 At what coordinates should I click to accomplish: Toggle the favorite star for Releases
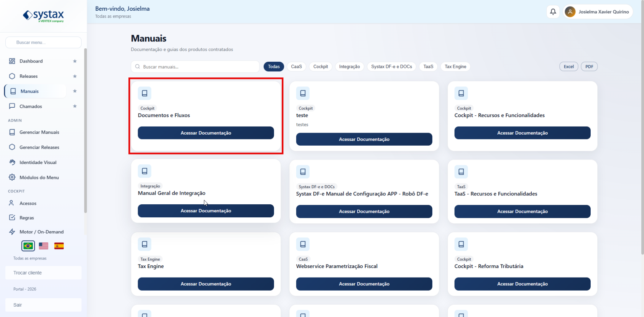(75, 76)
